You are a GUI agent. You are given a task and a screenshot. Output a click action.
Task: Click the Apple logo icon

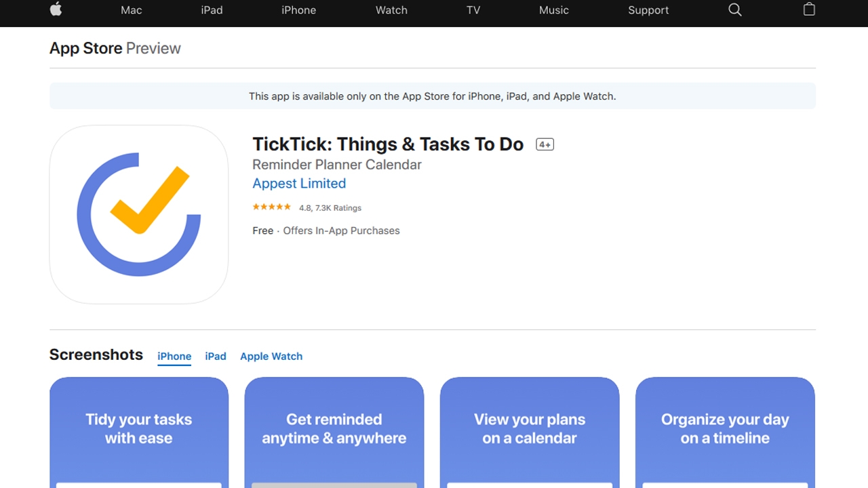pyautogui.click(x=56, y=9)
